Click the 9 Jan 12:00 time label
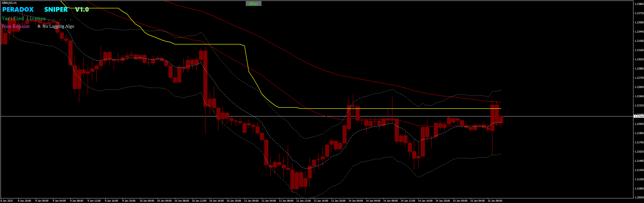 (x=94, y=201)
